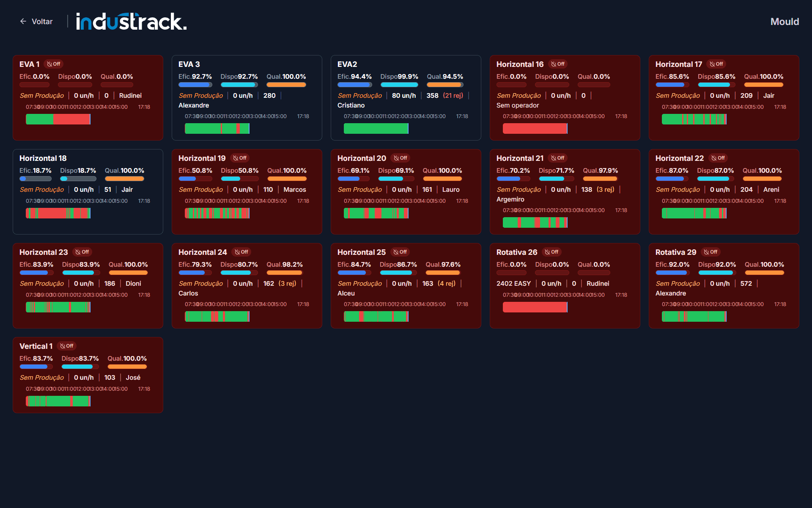Click EVA 3 blue efficiency progress bar

click(195, 85)
